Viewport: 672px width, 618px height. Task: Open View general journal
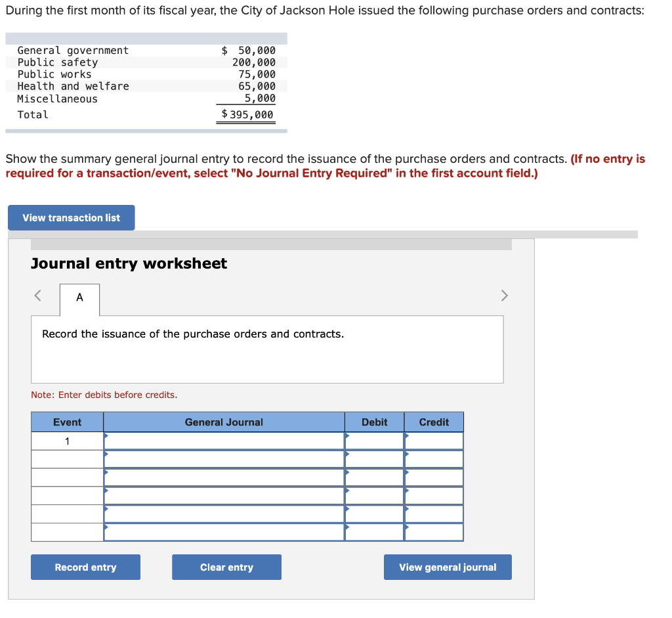pos(448,567)
